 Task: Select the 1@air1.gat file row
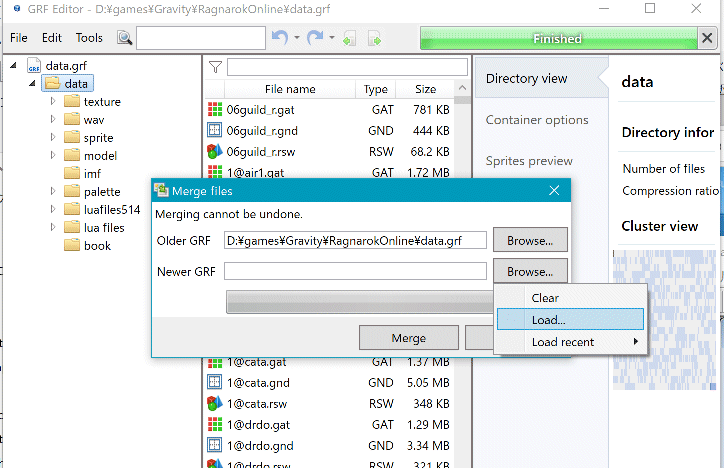pyautogui.click(x=329, y=173)
